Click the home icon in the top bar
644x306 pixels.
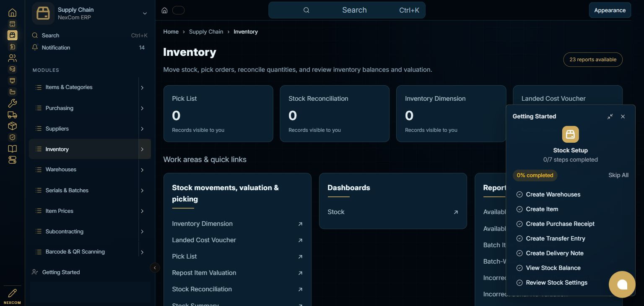click(165, 10)
